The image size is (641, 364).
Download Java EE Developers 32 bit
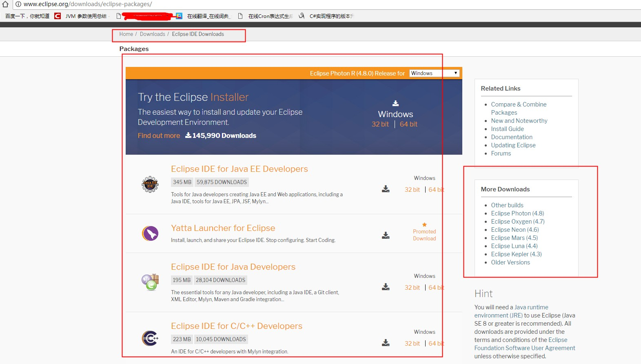pyautogui.click(x=412, y=190)
